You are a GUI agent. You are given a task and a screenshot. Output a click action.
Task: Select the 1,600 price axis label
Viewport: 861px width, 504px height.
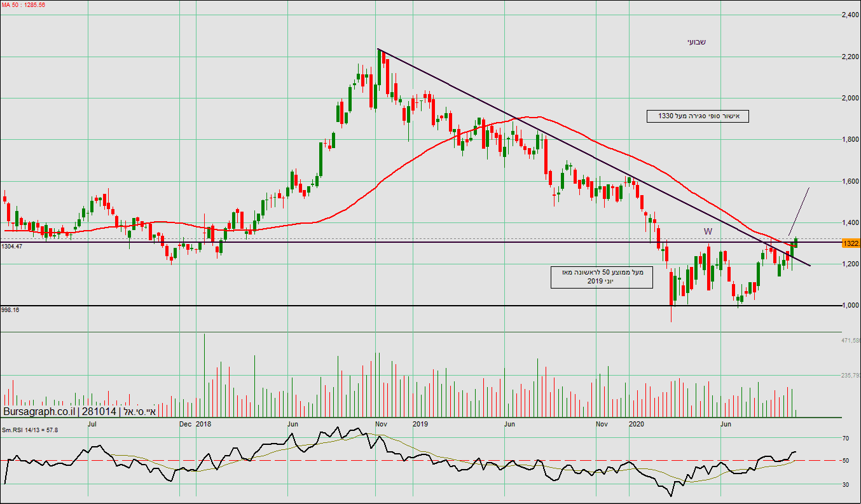[850, 181]
